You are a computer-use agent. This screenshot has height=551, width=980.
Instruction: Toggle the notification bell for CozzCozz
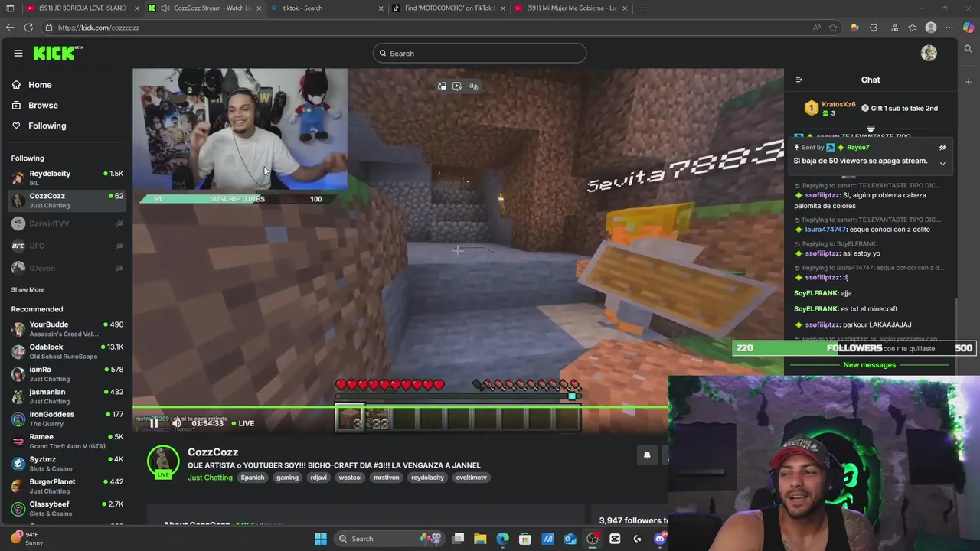click(647, 455)
